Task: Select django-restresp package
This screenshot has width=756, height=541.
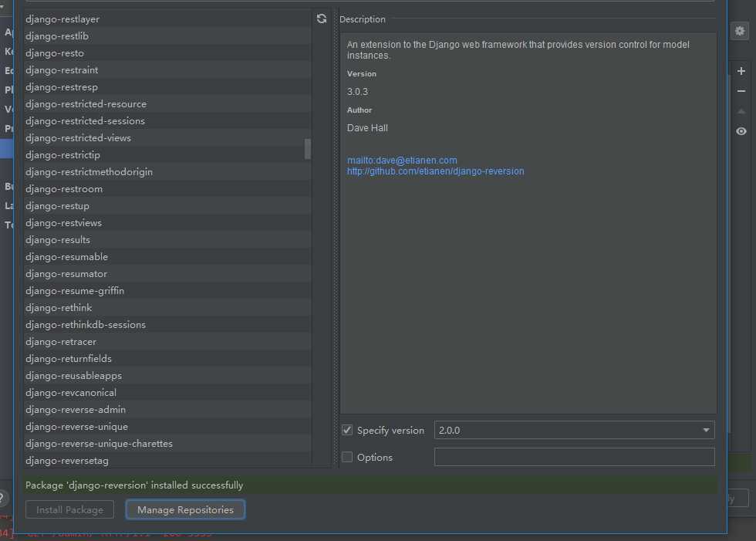Action: click(x=167, y=86)
